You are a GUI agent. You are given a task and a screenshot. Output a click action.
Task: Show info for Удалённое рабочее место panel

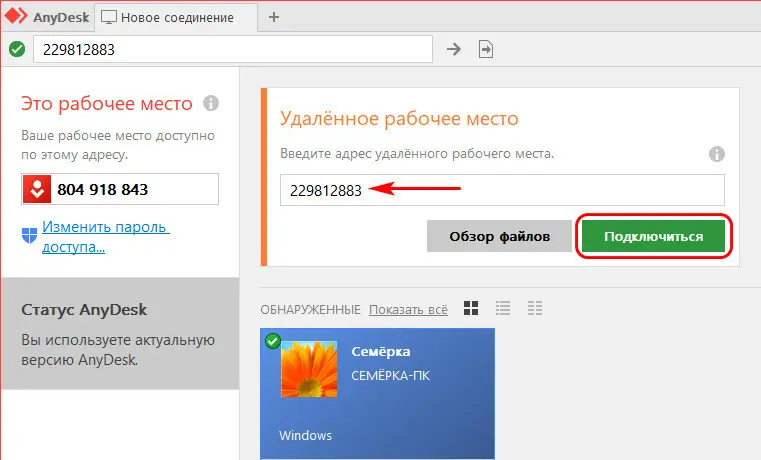(x=716, y=154)
